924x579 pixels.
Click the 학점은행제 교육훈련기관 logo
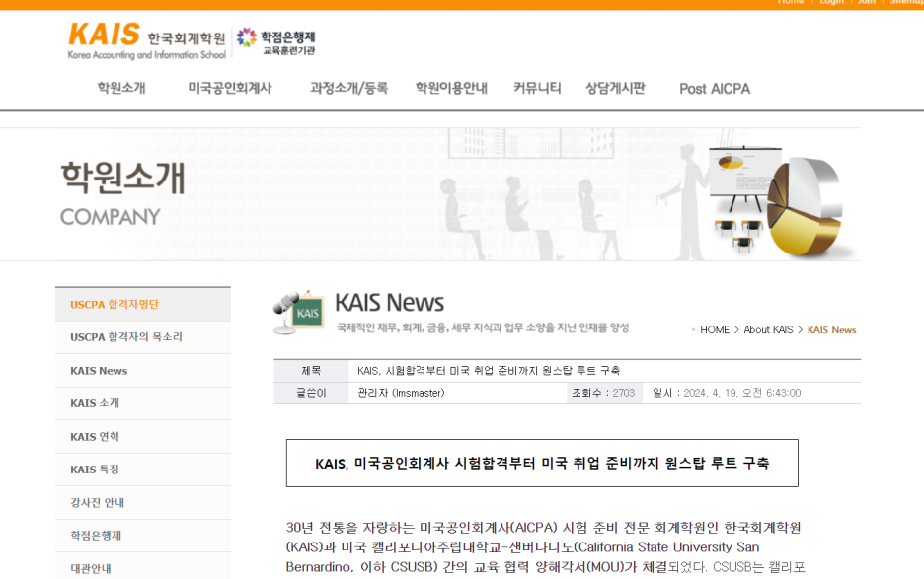(275, 41)
